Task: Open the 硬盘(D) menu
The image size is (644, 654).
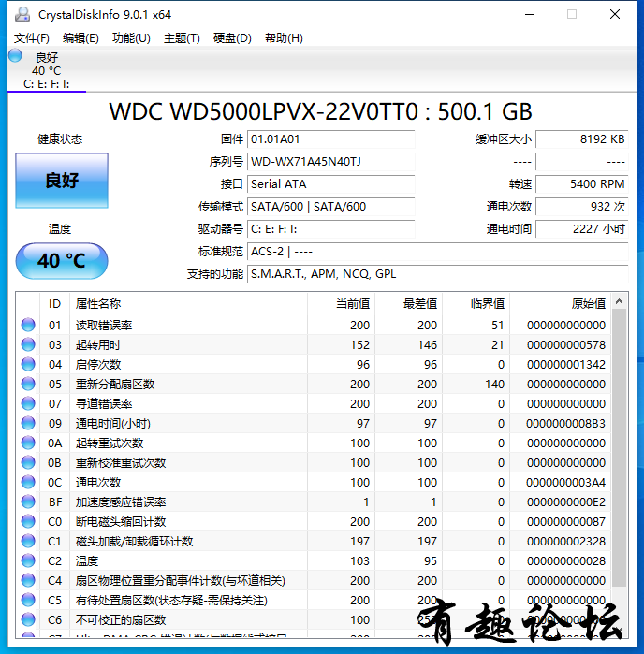Action: point(232,38)
